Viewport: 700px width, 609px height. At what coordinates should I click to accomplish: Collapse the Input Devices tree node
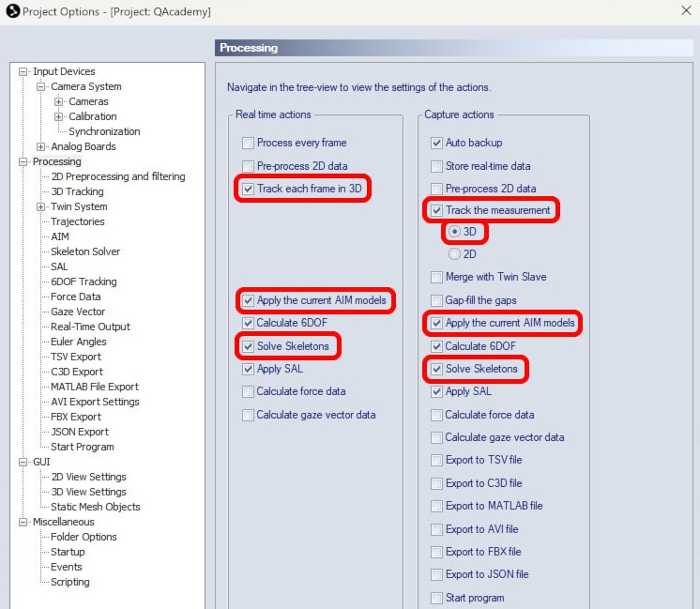click(23, 71)
